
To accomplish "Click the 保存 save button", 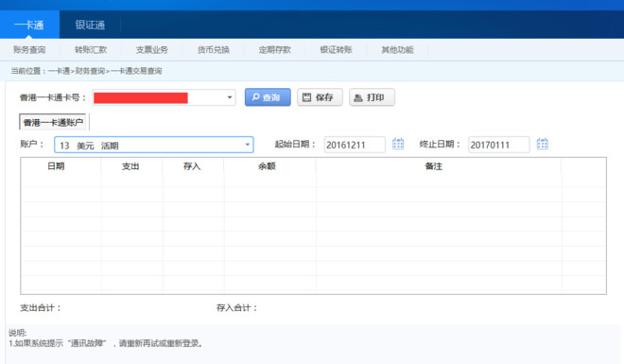I will tap(320, 97).
